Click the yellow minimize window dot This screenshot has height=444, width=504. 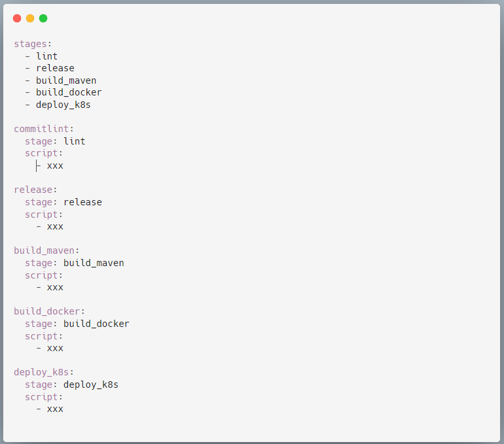[30, 18]
